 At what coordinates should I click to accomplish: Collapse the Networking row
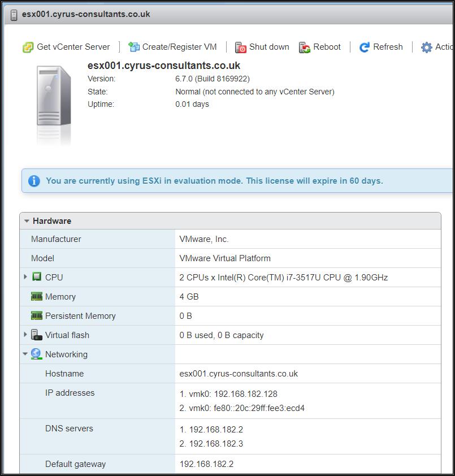point(25,354)
